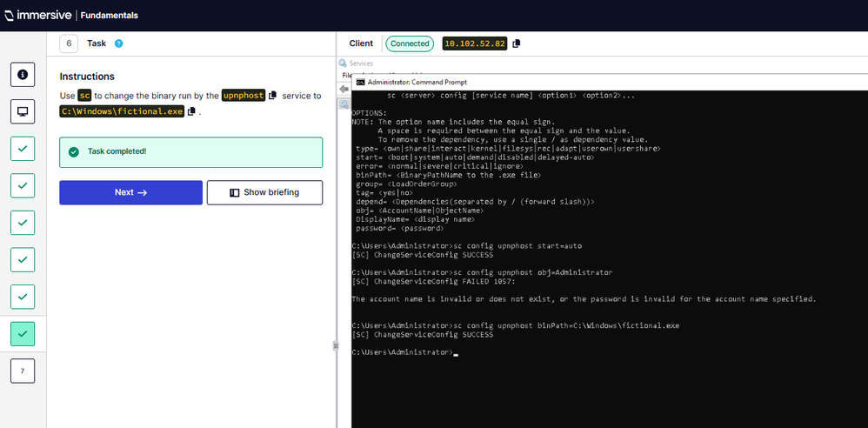This screenshot has height=428, width=868.
Task: Copy the C:\Windows\fictional.exe path
Action: tap(192, 111)
